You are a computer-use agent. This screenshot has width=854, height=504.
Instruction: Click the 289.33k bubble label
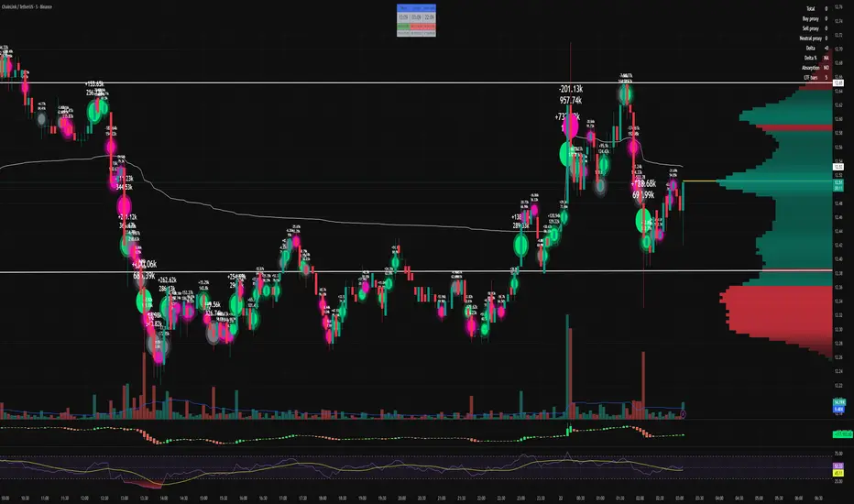(520, 225)
